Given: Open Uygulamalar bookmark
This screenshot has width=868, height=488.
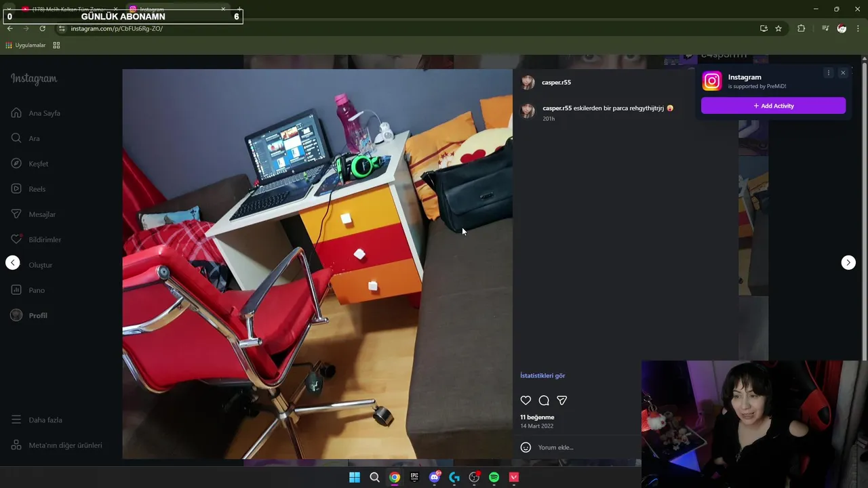Looking at the screenshot, I should coord(25,45).
